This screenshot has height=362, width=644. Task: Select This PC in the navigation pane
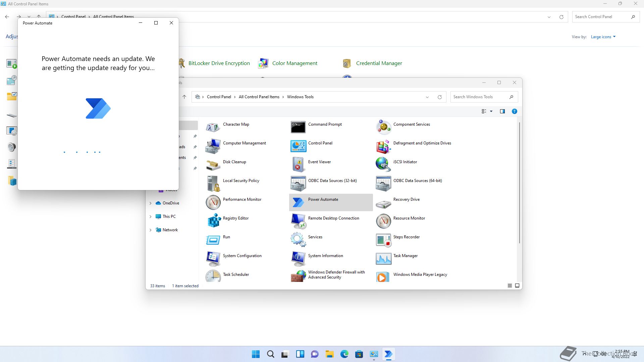[169, 217]
